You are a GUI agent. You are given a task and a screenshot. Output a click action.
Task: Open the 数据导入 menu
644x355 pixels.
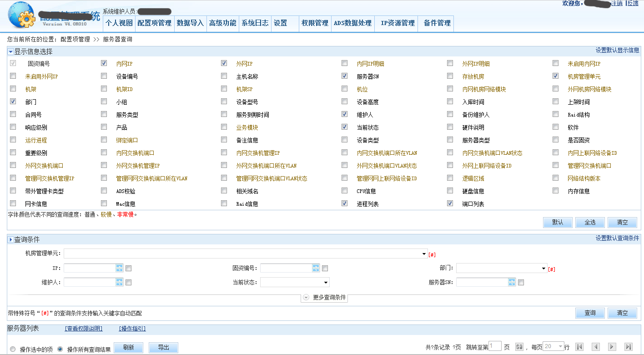pyautogui.click(x=190, y=23)
